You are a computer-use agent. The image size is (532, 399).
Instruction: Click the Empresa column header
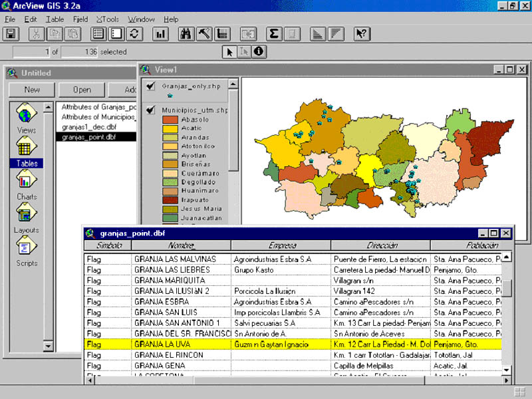click(x=282, y=245)
